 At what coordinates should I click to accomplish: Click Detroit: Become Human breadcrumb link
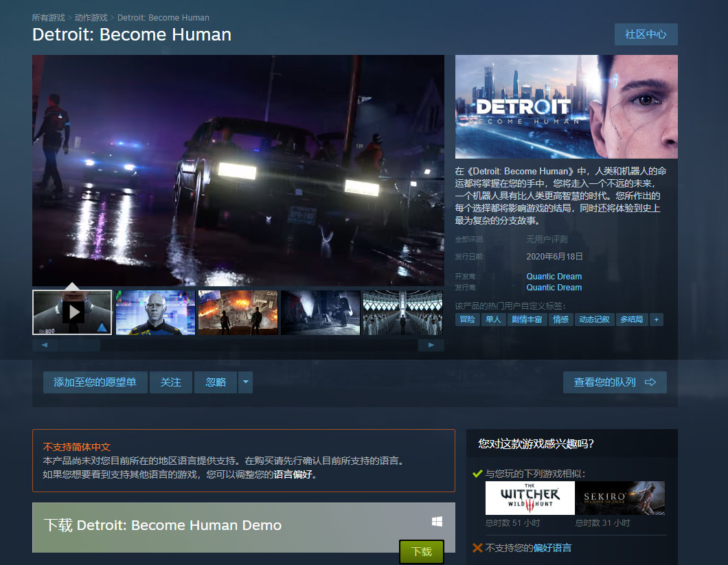coord(163,18)
